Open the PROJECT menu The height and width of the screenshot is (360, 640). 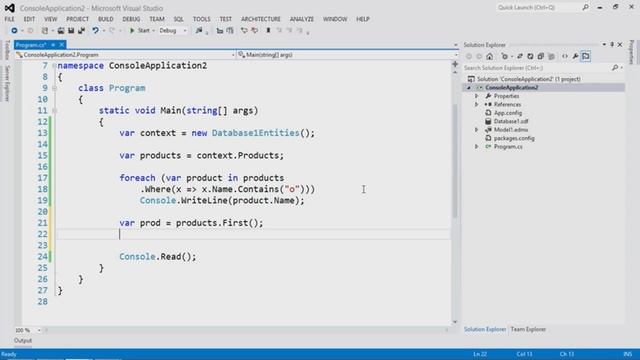(x=77, y=19)
